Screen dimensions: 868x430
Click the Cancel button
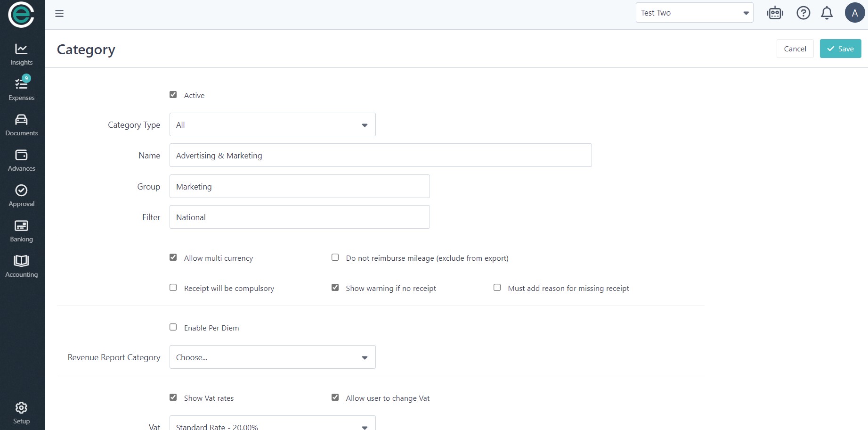pos(795,49)
